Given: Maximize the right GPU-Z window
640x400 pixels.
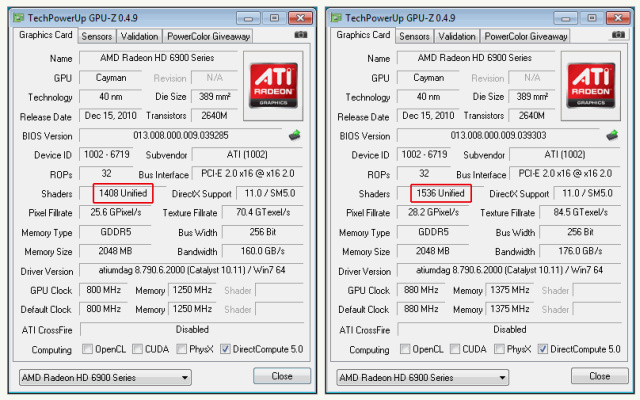Looking at the screenshot, I should point(592,18).
